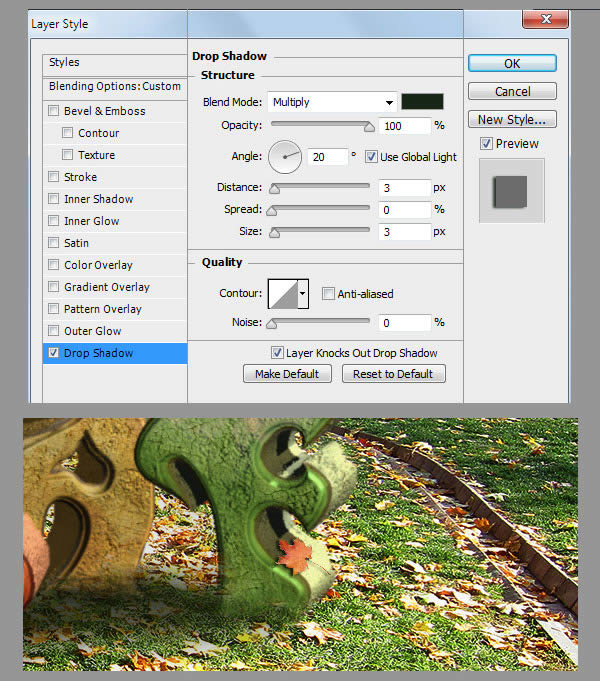This screenshot has width=600, height=681.
Task: Click the Reset to Default button
Action: pyautogui.click(x=394, y=374)
